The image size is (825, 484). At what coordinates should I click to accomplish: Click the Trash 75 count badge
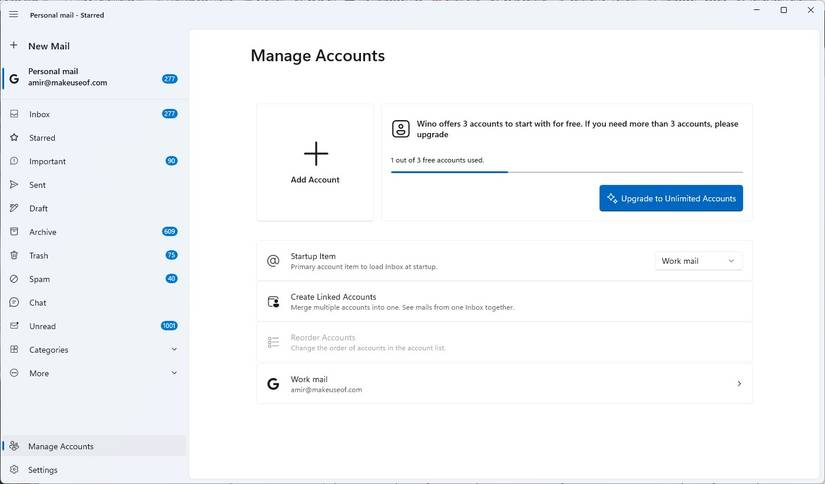click(x=172, y=255)
